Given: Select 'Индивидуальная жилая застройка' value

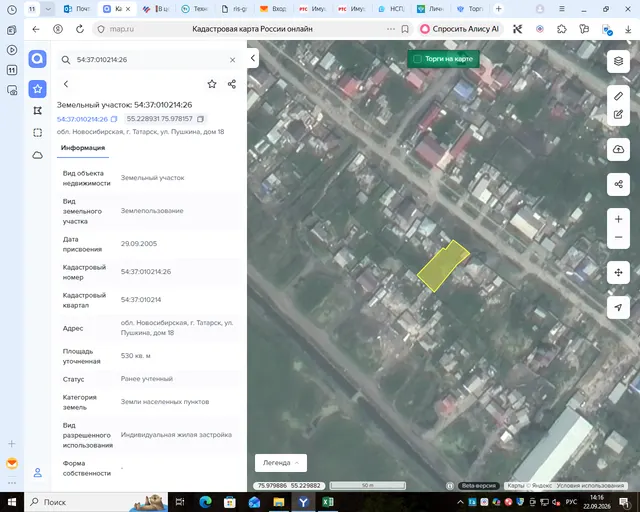Looking at the screenshot, I should click(176, 435).
